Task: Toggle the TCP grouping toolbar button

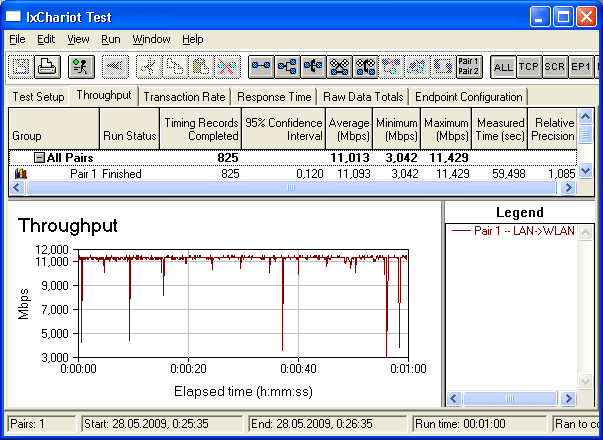Action: pyautogui.click(x=529, y=67)
